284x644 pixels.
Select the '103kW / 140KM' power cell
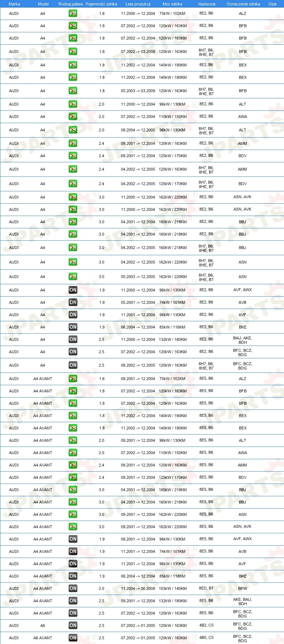coord(173,588)
